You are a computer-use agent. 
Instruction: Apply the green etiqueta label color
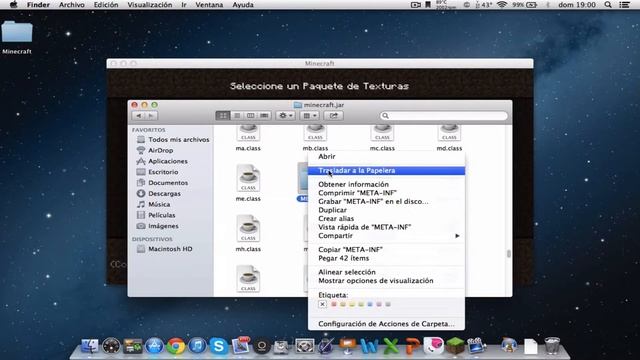[361, 304]
